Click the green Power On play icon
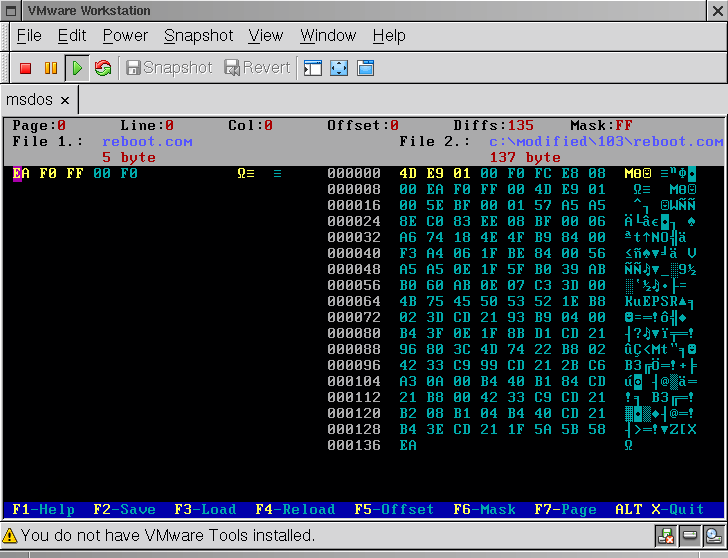 (77, 68)
